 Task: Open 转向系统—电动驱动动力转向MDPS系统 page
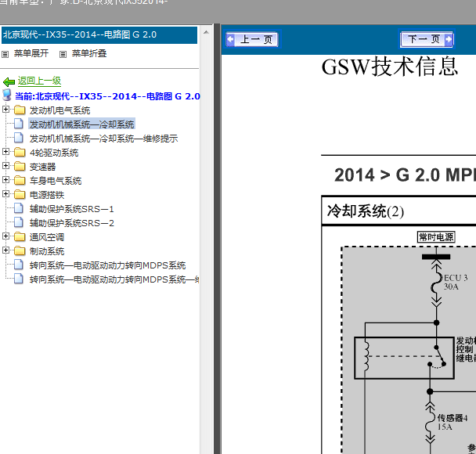(107, 265)
